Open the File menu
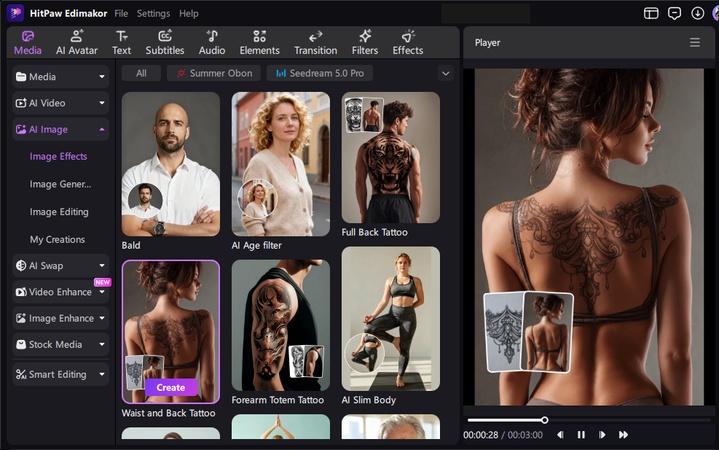This screenshot has width=719, height=450. pos(121,13)
